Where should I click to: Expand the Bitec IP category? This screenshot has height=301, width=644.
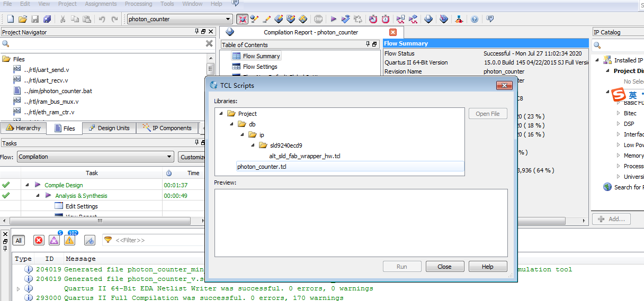pos(618,113)
